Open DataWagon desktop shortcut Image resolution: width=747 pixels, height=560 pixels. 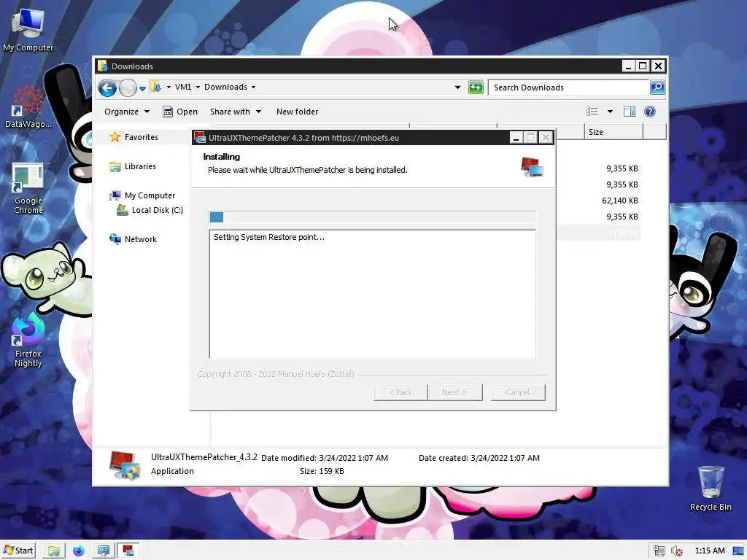28,106
